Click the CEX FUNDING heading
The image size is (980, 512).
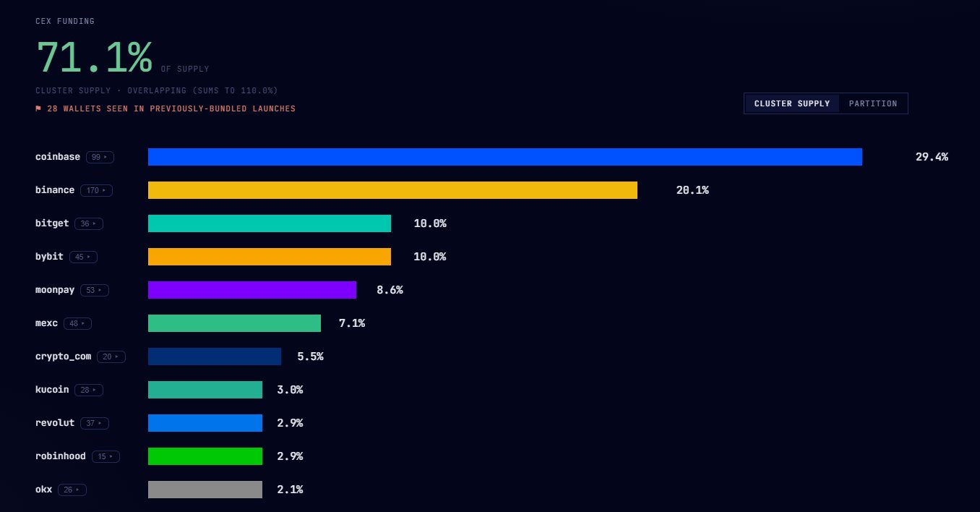point(65,22)
